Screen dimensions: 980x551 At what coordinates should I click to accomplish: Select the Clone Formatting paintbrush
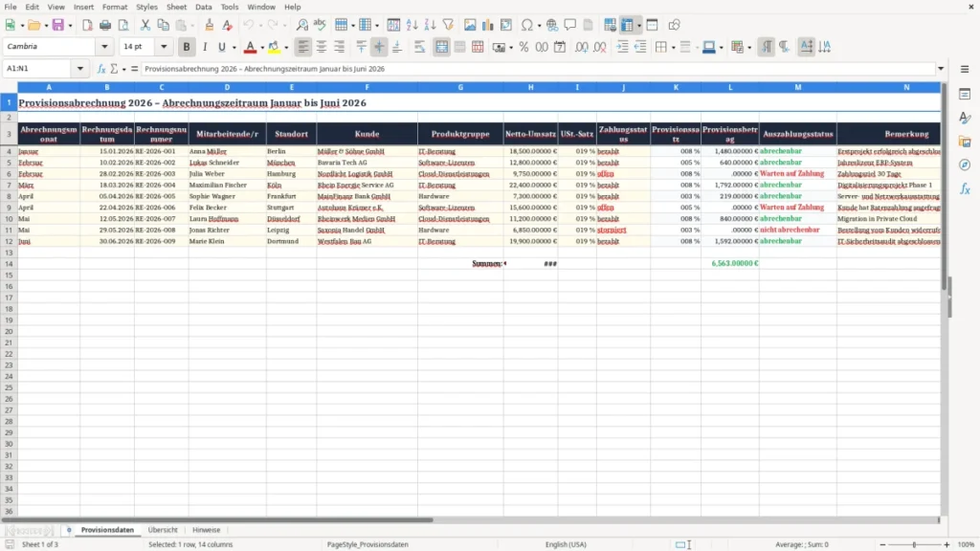210,25
